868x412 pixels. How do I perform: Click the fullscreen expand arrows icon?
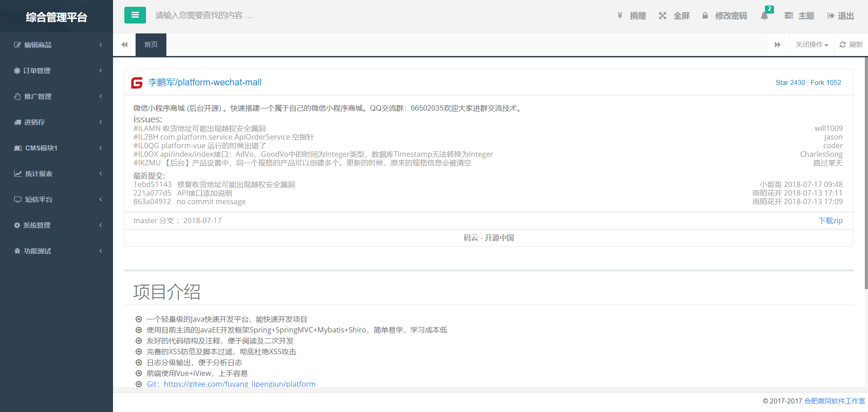[662, 16]
